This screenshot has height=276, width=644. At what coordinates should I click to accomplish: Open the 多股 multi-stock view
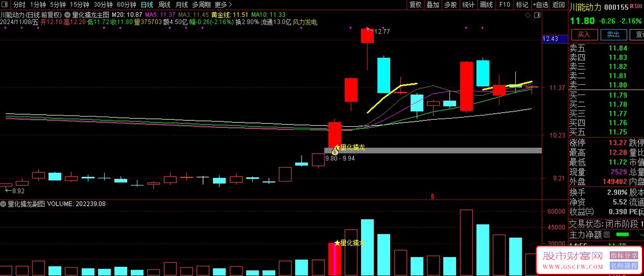[450, 5]
